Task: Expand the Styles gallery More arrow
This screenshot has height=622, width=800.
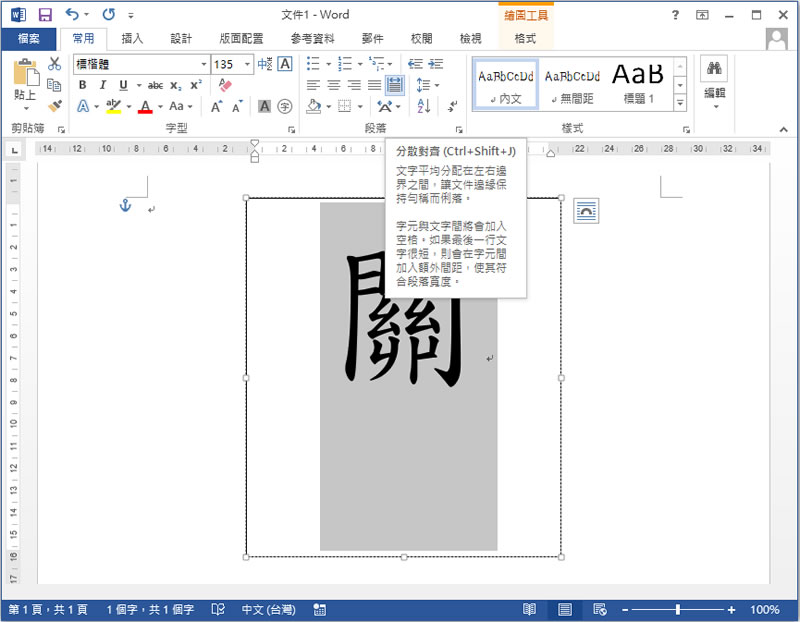Action: [680, 103]
